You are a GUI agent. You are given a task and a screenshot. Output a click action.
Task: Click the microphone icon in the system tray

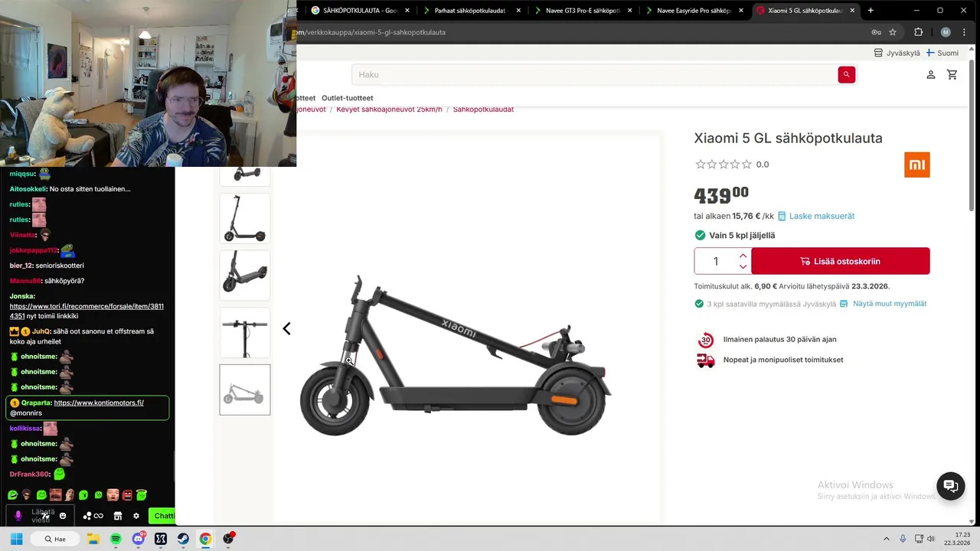[x=903, y=539]
